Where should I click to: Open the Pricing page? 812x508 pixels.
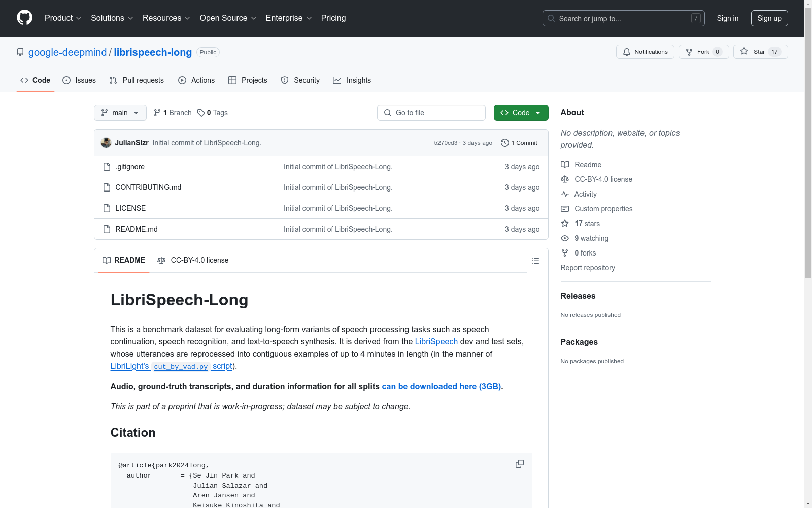pos(333,18)
